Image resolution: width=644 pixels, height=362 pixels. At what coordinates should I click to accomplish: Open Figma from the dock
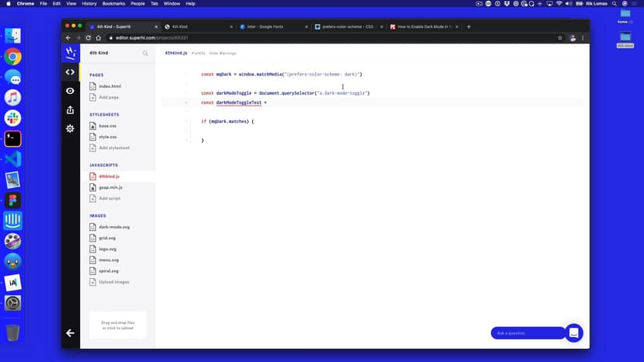(12, 200)
